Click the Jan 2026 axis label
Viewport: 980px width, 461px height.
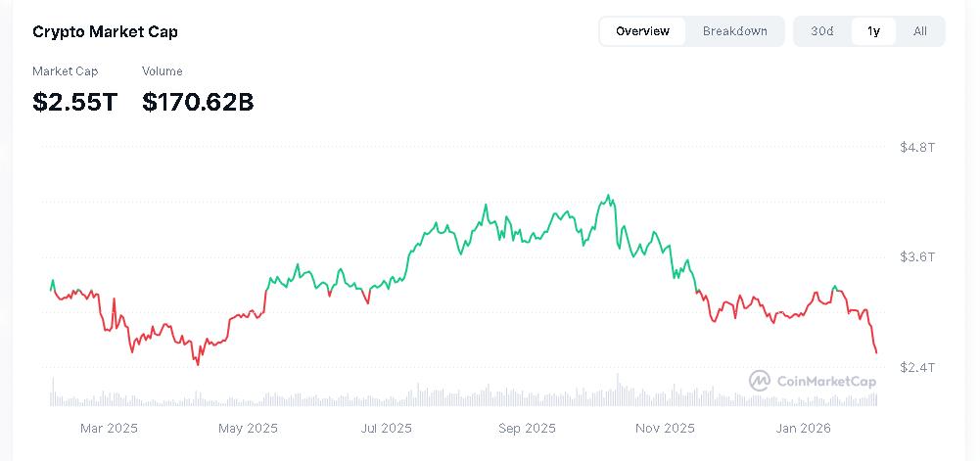click(x=803, y=429)
